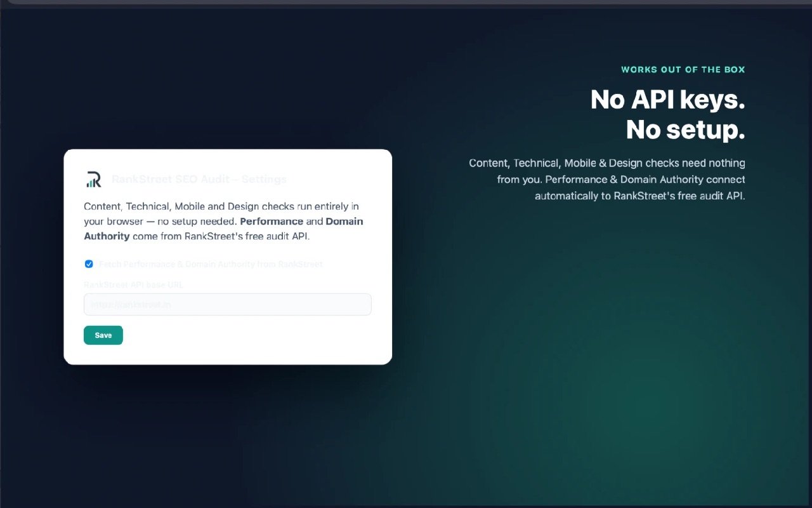
Task: Focus the RankStreet API base URL field
Action: click(x=227, y=305)
